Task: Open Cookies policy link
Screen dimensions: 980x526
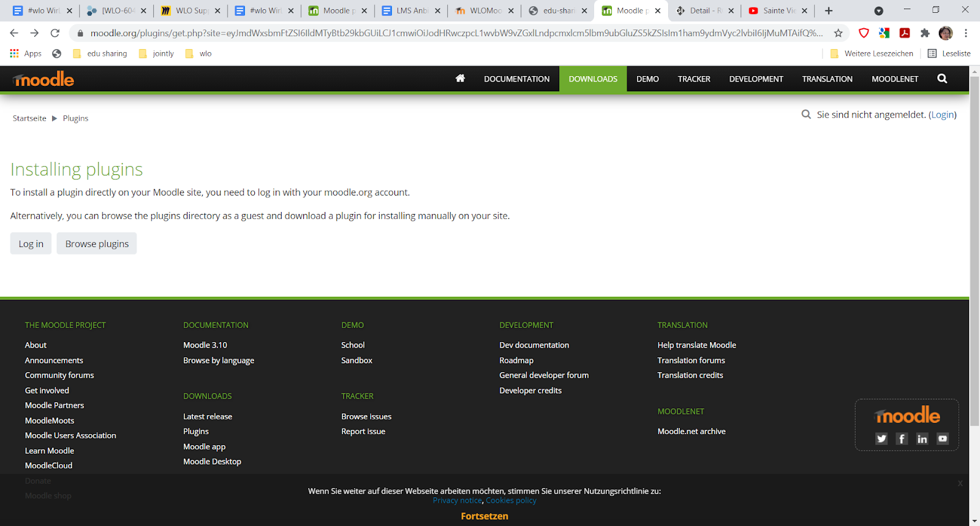Action: click(x=511, y=500)
